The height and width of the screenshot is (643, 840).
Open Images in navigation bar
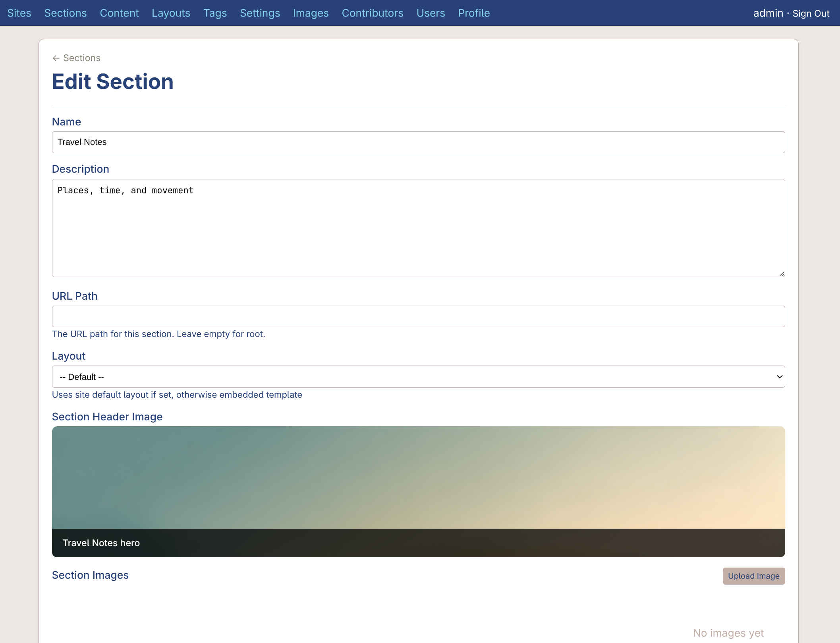(311, 13)
